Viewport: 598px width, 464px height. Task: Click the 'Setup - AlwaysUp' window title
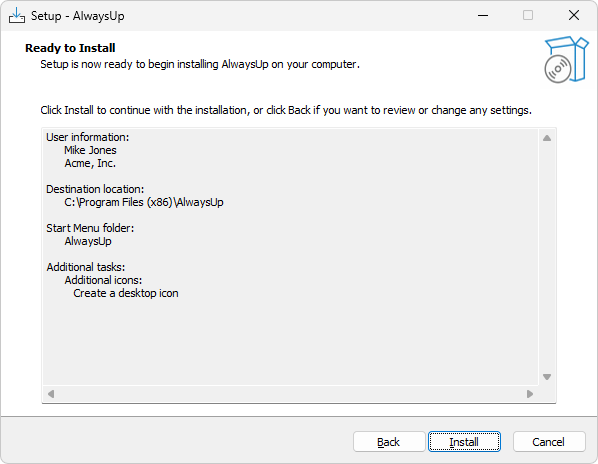tap(77, 16)
